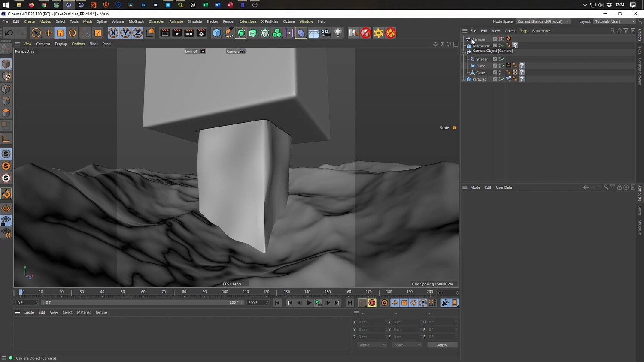
Task: Select the Rotate tool
Action: click(73, 33)
